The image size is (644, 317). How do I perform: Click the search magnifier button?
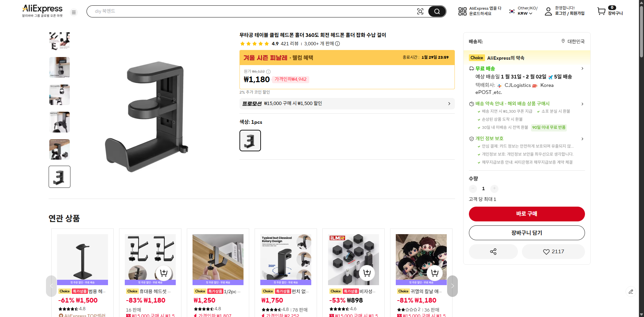(x=437, y=11)
